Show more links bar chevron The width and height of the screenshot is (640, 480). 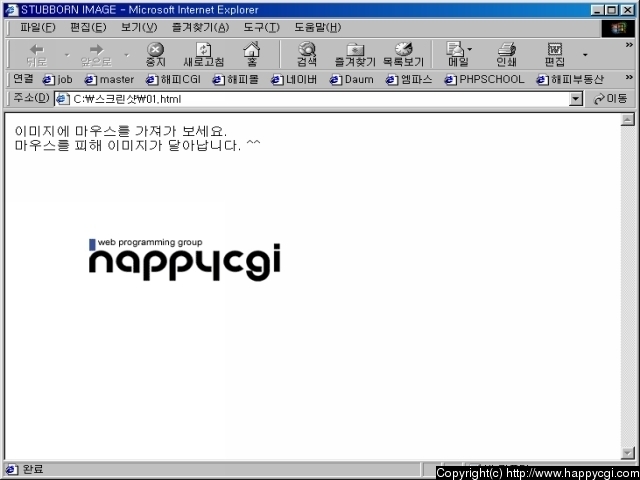tap(629, 77)
